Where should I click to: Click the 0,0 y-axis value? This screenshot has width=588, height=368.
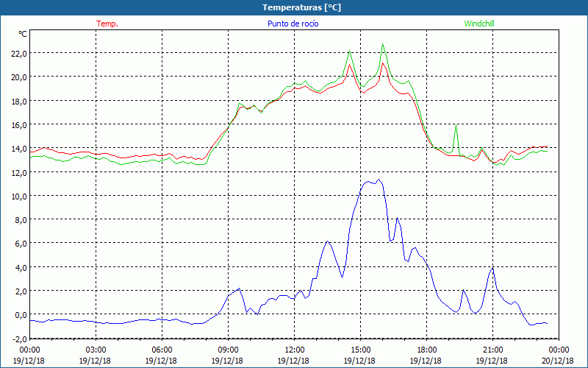pos(21,315)
